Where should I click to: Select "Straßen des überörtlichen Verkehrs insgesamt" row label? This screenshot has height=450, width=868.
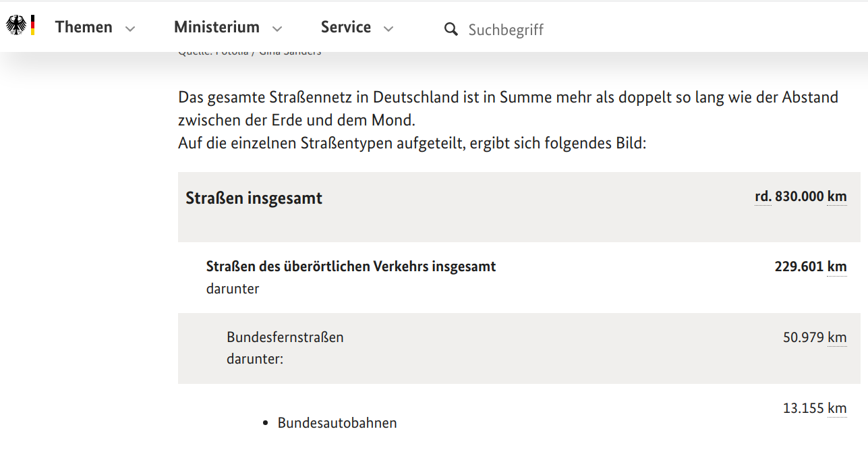(x=351, y=266)
